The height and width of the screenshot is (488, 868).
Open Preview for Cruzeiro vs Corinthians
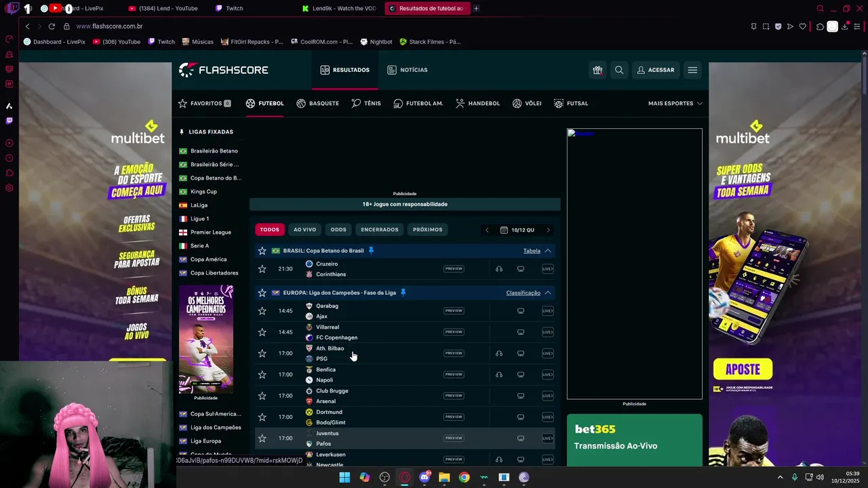[454, 269]
